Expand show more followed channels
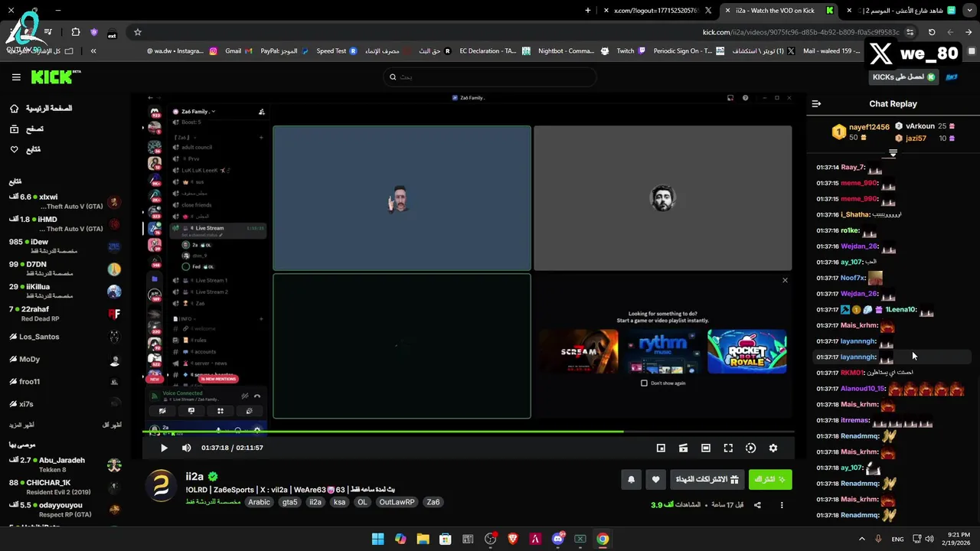The image size is (980, 551). [21, 425]
